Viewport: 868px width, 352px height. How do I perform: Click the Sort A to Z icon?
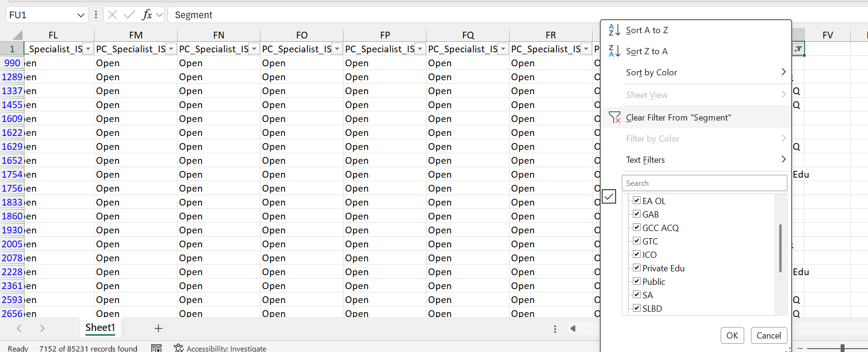(614, 30)
